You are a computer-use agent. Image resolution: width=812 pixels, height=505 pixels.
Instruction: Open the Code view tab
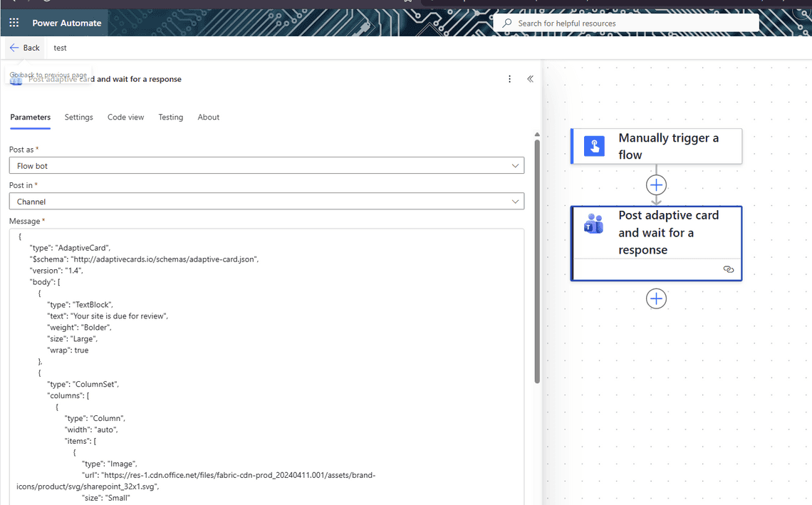pyautogui.click(x=125, y=118)
